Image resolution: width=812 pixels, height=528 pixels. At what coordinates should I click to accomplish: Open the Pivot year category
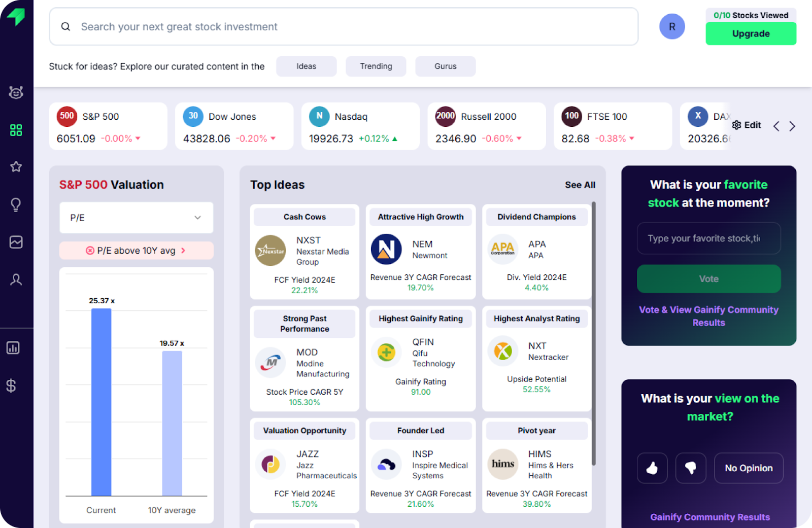coord(537,431)
